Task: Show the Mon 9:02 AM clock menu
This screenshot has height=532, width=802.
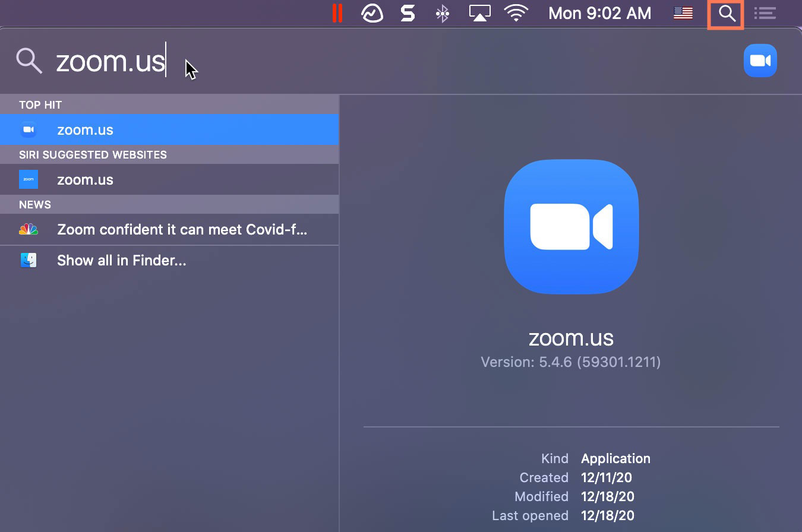Action: 599,13
